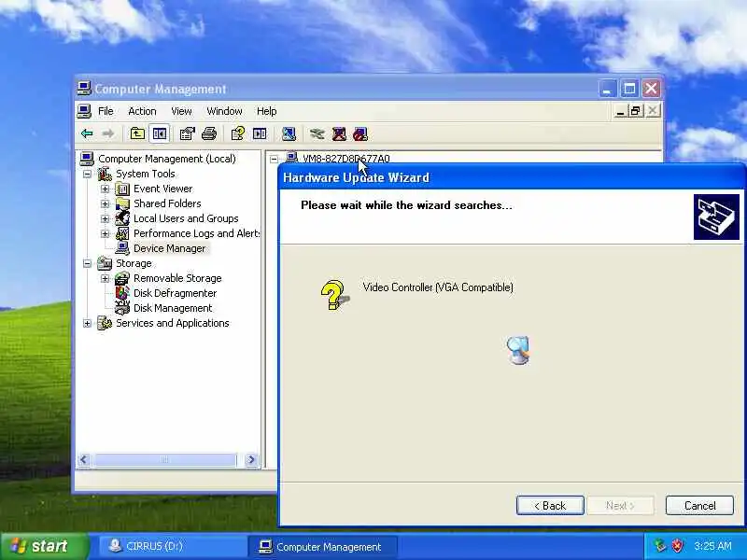This screenshot has width=747, height=560.
Task: Click the Storage tree icon
Action: pos(105,263)
